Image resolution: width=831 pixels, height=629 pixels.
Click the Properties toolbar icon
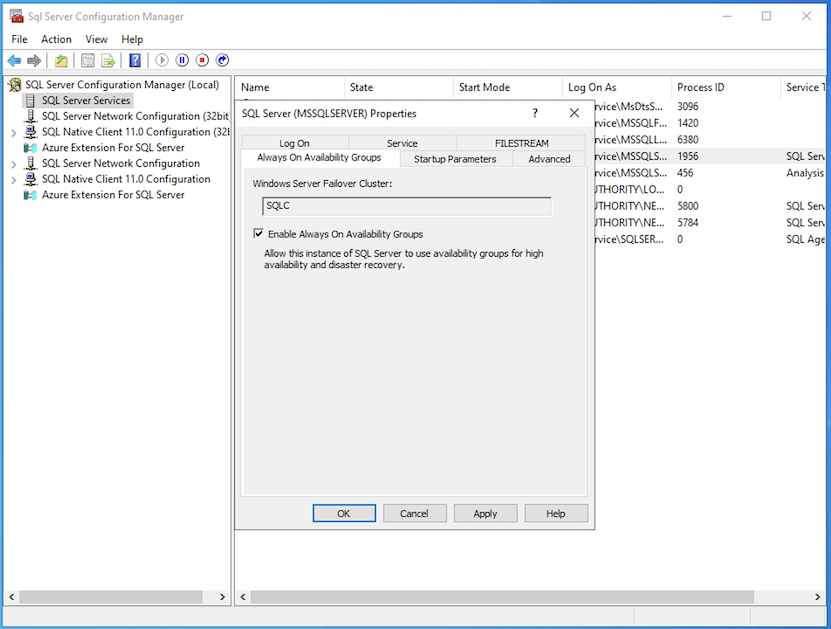tap(88, 60)
